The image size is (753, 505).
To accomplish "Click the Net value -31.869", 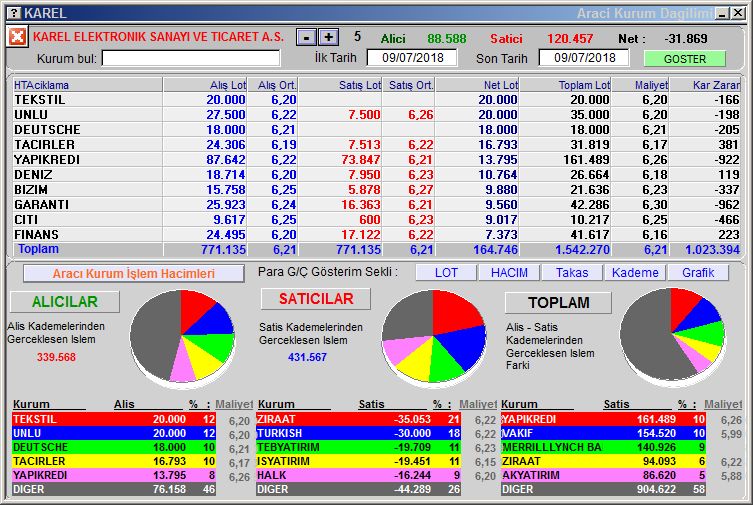I will 686,38.
